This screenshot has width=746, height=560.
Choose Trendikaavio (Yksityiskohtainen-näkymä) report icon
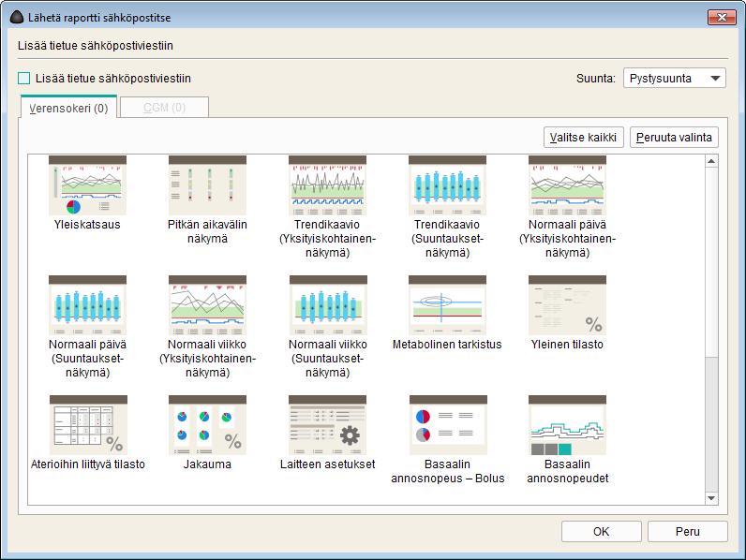coord(327,185)
